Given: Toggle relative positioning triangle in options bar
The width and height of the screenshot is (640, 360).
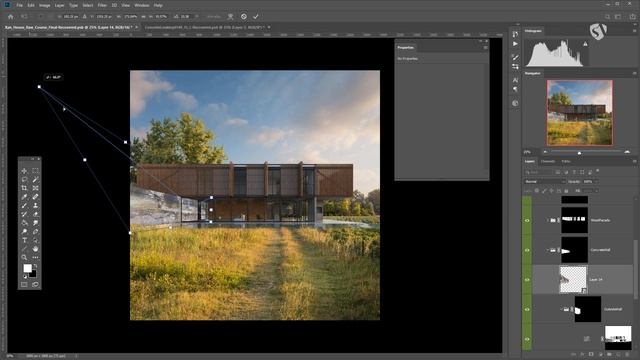Looking at the screenshot, I should pyautogui.click(x=84, y=17).
